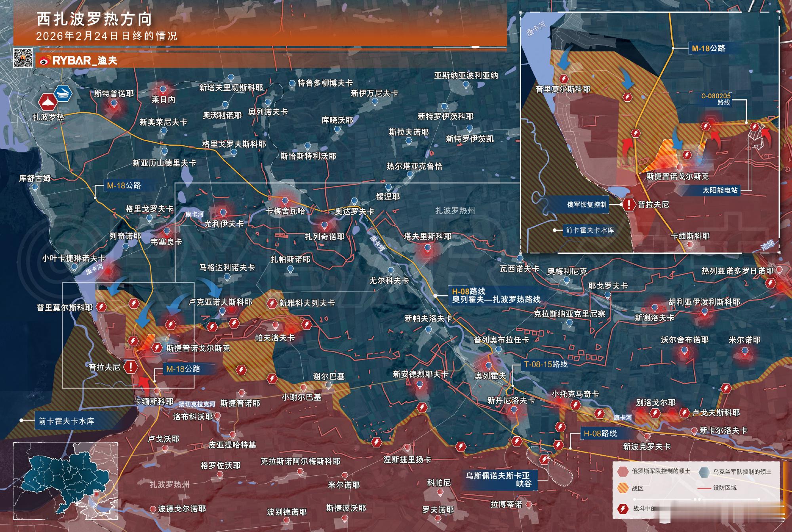Image resolution: width=792 pixels, height=532 pixels.
Task: Click the combat icon left of 卢戈夫斯科耶
Action: (x=684, y=413)
